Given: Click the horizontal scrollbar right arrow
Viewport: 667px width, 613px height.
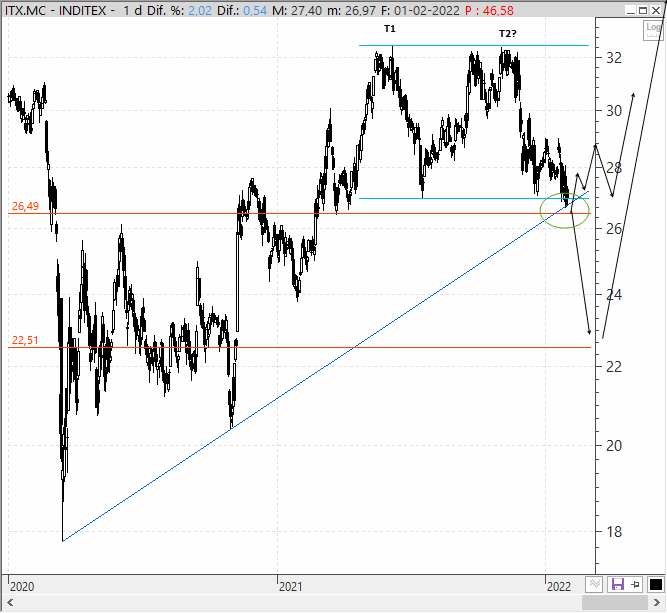Looking at the screenshot, I should click(x=657, y=602).
